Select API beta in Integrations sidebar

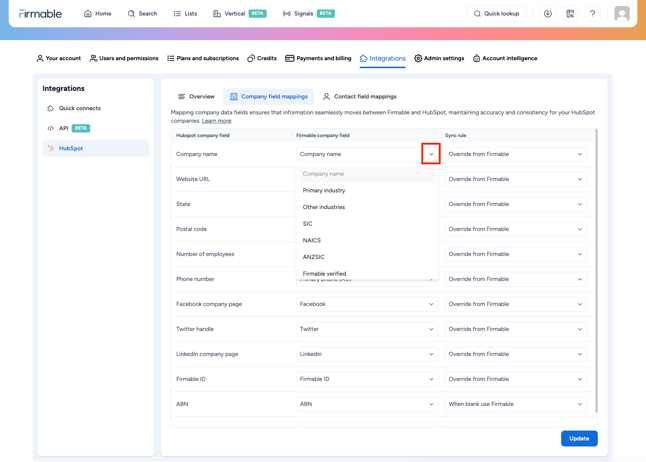tap(96, 128)
